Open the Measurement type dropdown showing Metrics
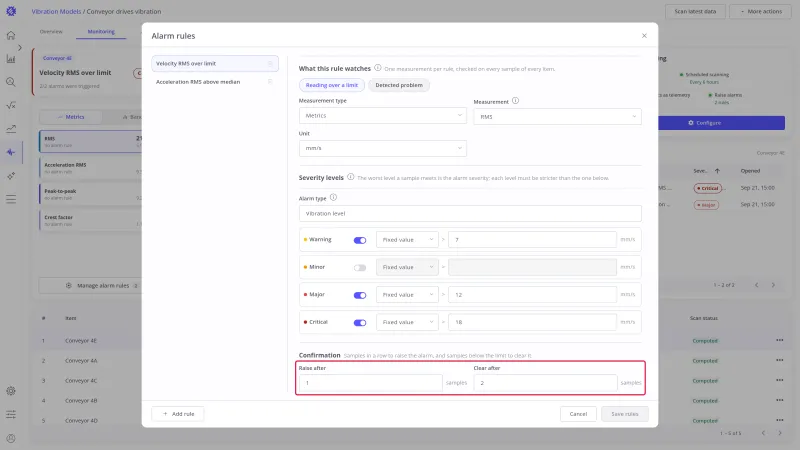Screen dimensions: 800x450 tap(383, 116)
